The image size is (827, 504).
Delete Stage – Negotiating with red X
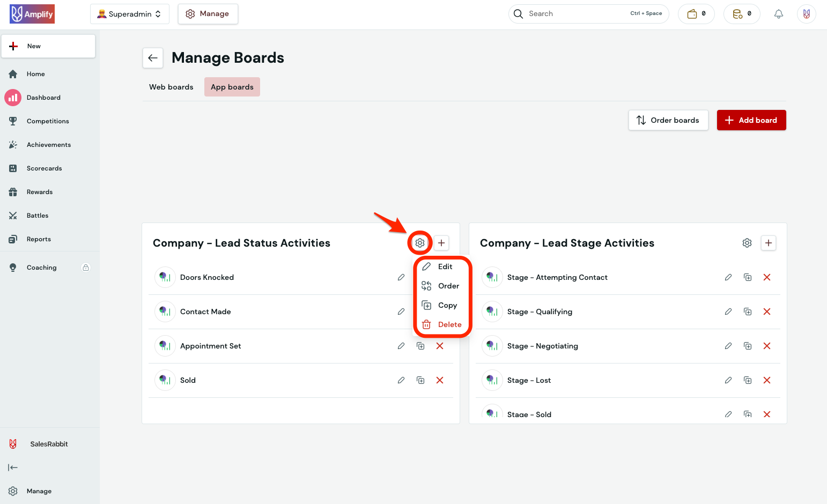pyautogui.click(x=767, y=346)
